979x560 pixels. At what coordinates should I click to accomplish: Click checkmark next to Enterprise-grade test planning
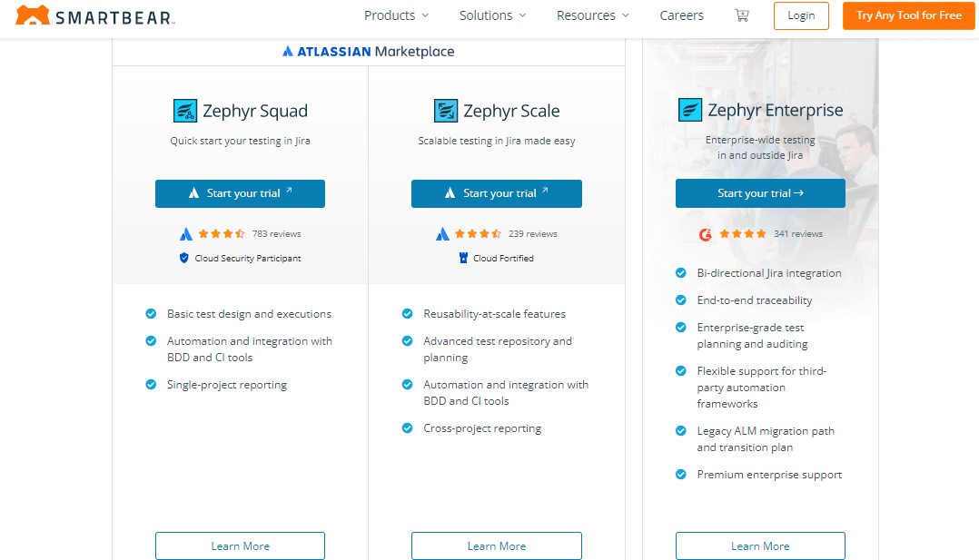point(681,327)
